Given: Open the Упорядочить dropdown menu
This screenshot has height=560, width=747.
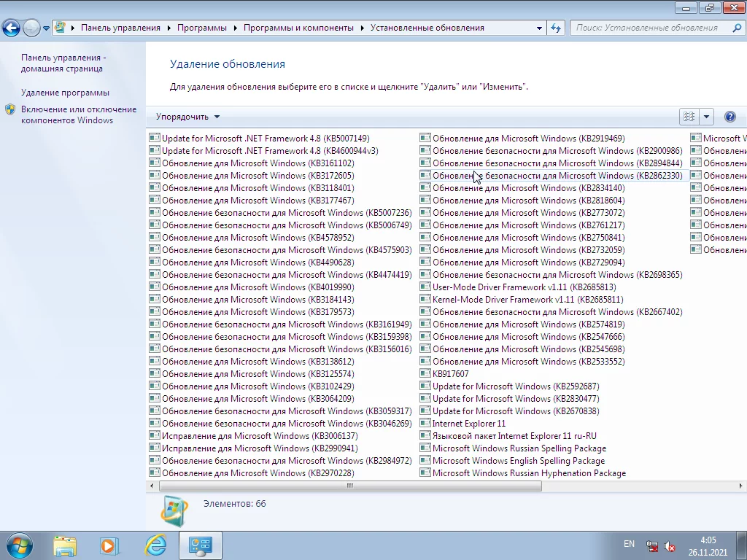Looking at the screenshot, I should (x=187, y=117).
